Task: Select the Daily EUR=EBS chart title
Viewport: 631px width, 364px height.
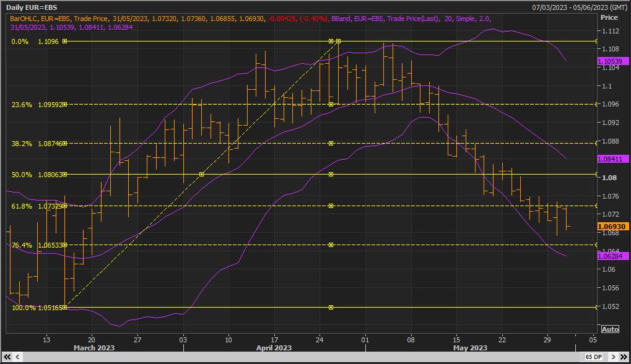Action: (32, 7)
